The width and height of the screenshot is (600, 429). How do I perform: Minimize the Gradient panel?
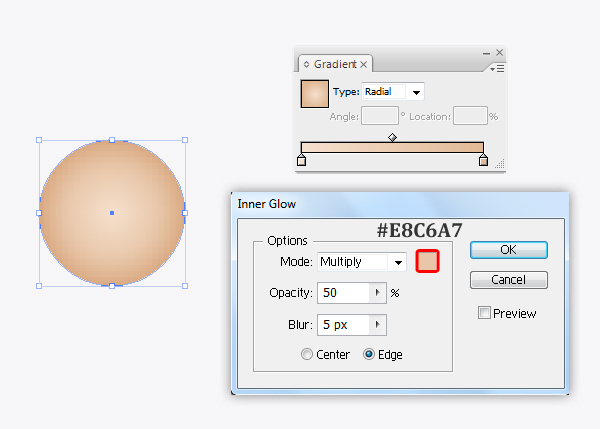[486, 53]
